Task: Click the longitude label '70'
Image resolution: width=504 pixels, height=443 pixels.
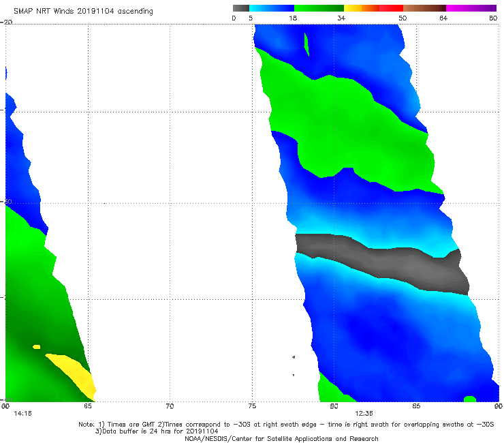Action: pyautogui.click(x=170, y=406)
